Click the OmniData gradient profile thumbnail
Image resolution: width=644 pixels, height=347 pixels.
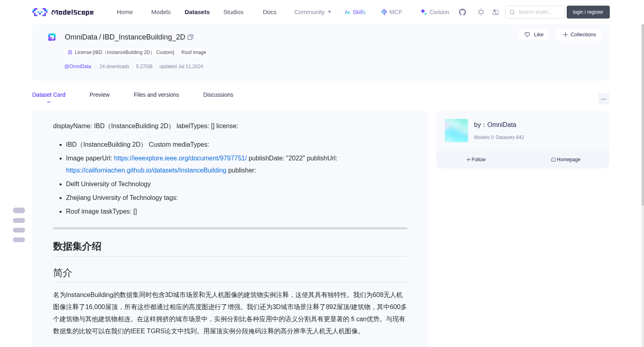tap(456, 131)
